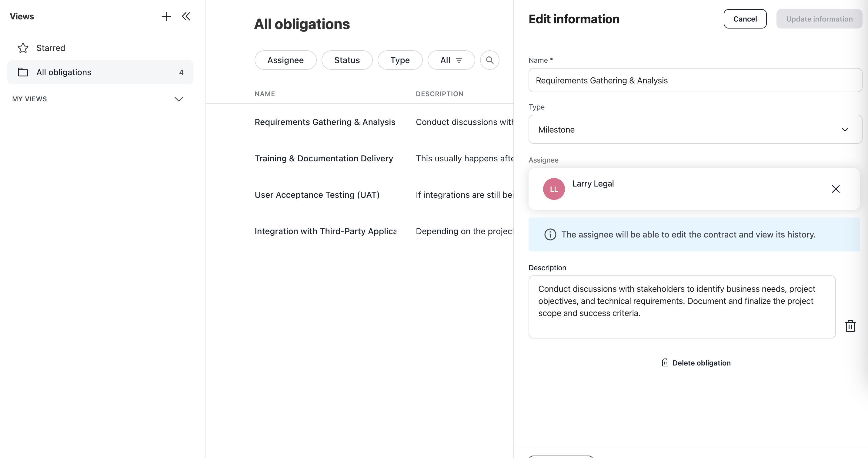Expand the Type Milestone dropdown
Viewport: 868px width, 458px height.
coord(695,130)
